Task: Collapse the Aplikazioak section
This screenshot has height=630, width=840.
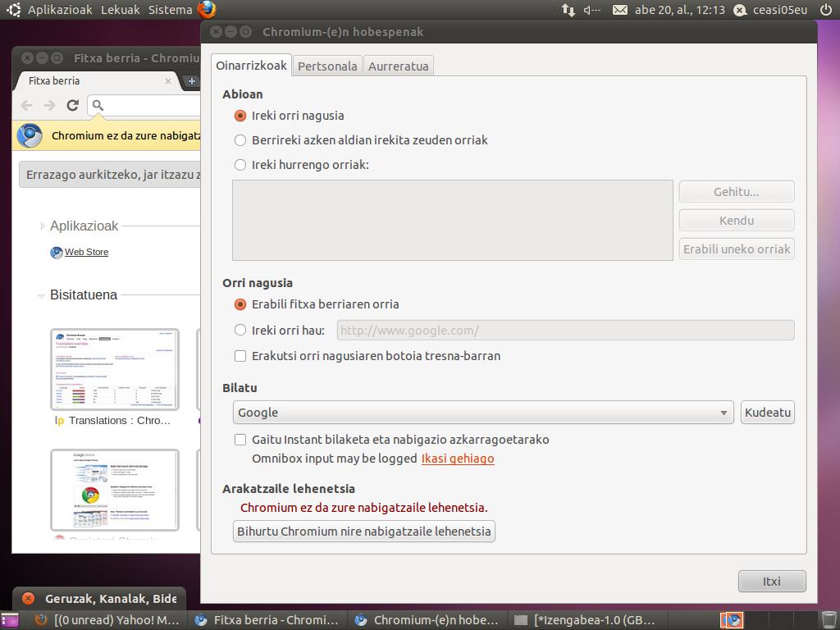Action: (42, 226)
